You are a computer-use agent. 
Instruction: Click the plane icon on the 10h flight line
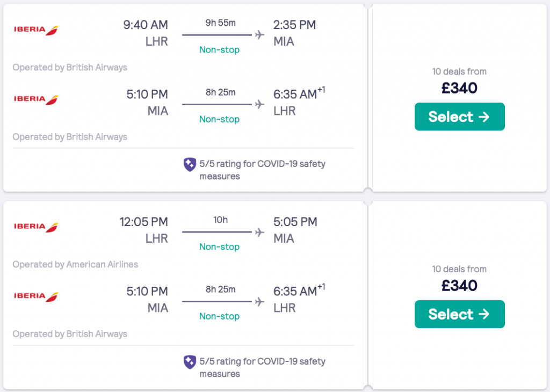click(260, 232)
